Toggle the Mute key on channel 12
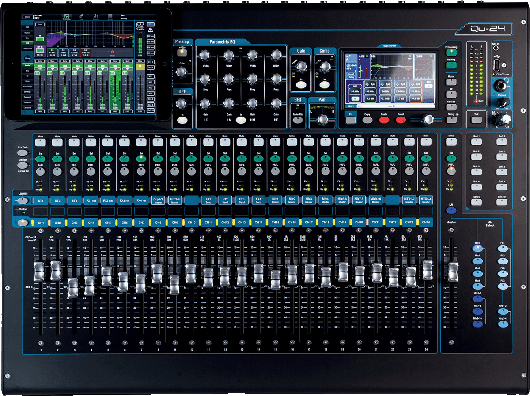 225,142
